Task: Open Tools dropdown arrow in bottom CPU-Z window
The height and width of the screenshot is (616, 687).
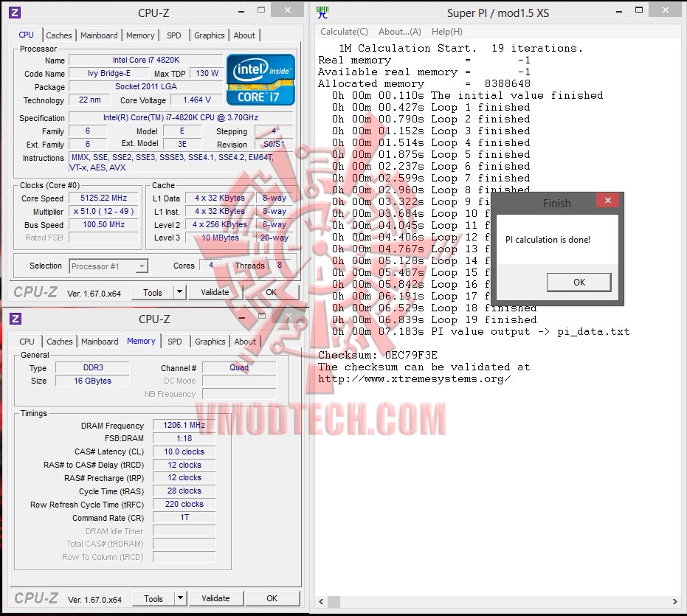Action: tap(181, 598)
